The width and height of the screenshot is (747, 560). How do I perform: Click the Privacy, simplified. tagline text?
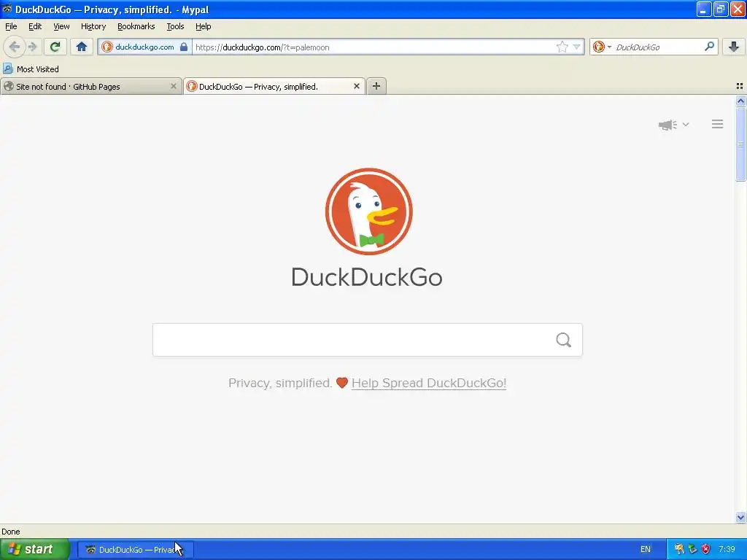[280, 383]
